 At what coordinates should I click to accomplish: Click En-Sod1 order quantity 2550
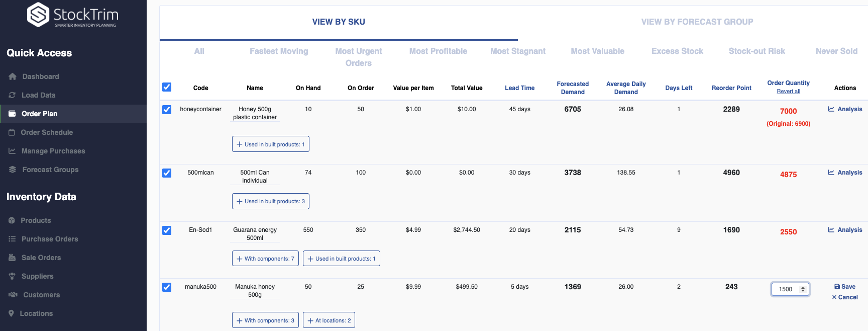click(788, 232)
